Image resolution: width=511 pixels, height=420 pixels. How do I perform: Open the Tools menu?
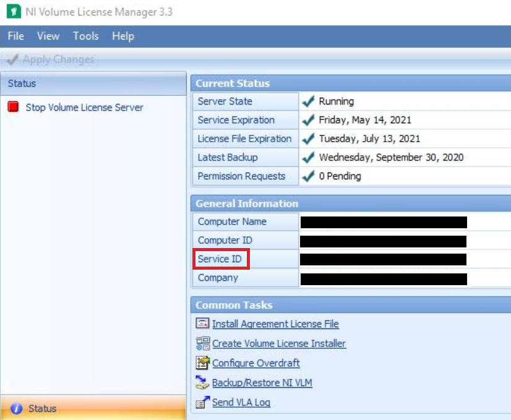pos(86,36)
